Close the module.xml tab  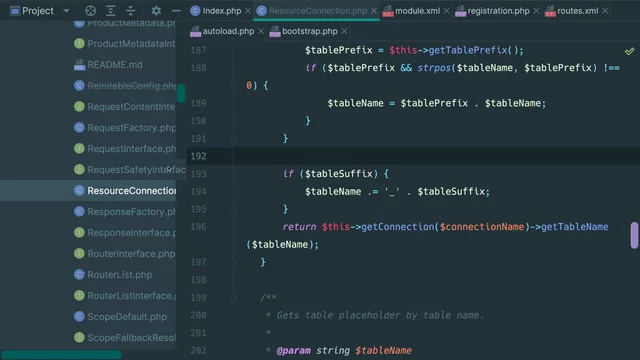click(x=446, y=11)
